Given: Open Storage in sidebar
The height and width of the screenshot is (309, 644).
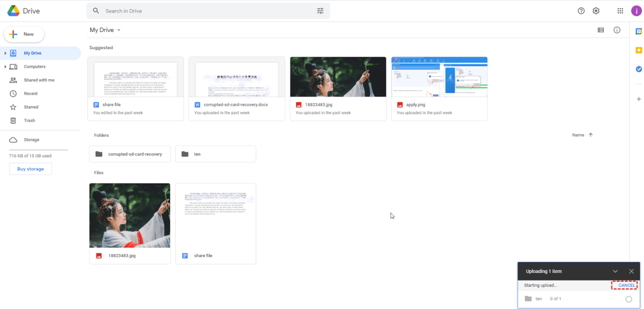Looking at the screenshot, I should coord(31,140).
